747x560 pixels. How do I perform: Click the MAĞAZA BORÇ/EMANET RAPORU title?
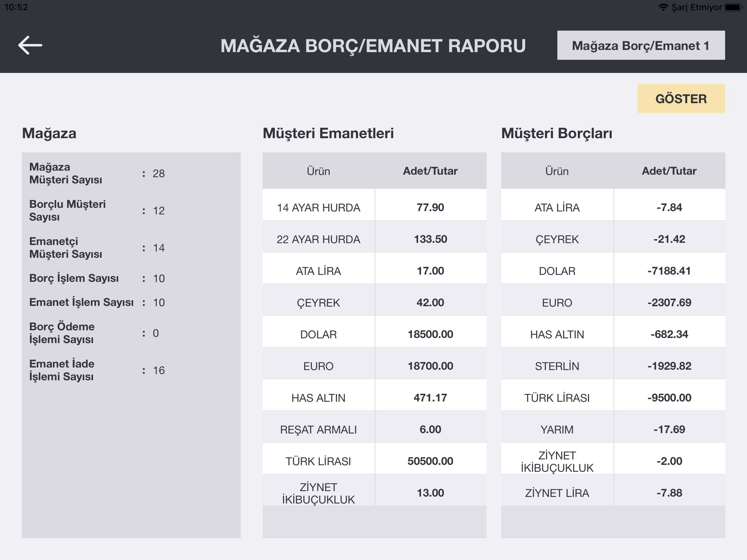coord(373,46)
